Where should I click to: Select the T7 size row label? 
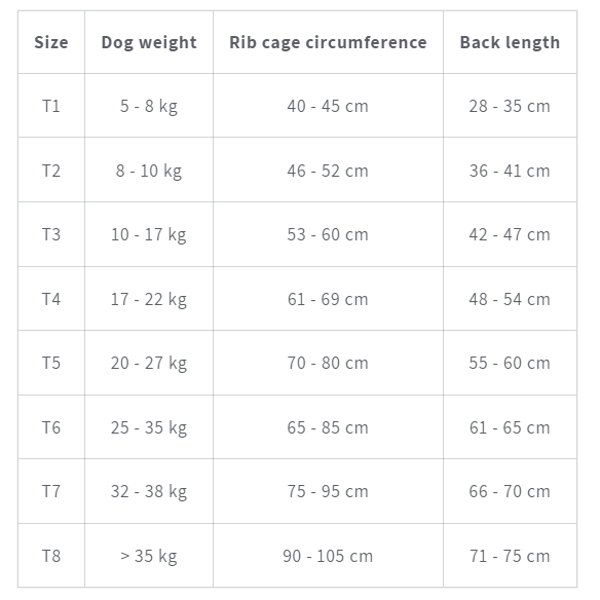pos(51,491)
